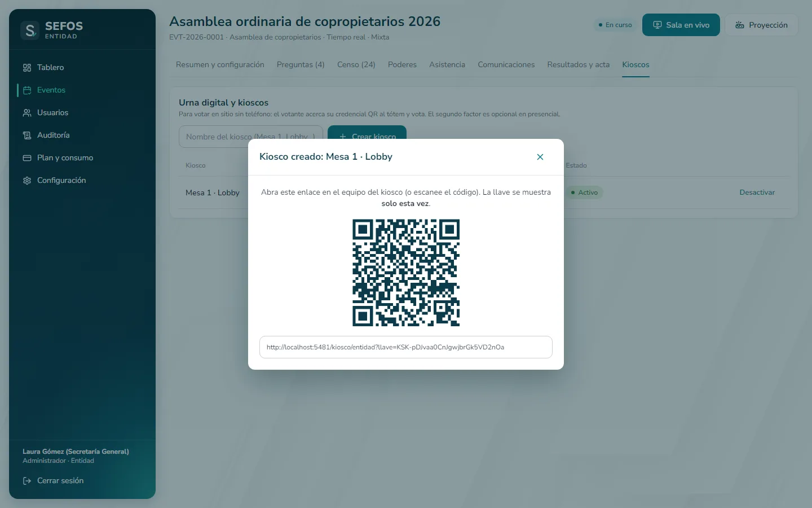Click the kiosk URL link field

(406, 347)
